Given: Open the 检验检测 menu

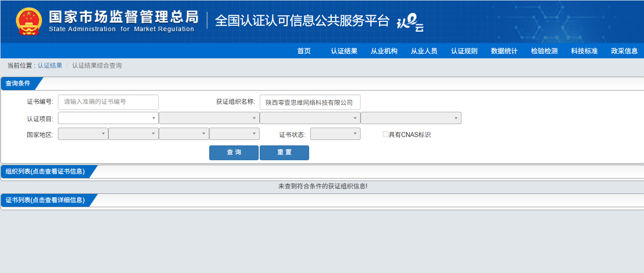Looking at the screenshot, I should click(544, 51).
